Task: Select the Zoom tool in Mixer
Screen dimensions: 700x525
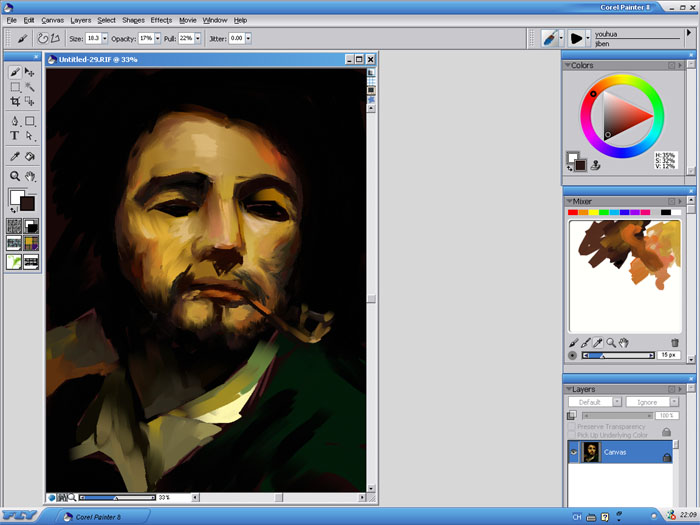Action: point(611,343)
